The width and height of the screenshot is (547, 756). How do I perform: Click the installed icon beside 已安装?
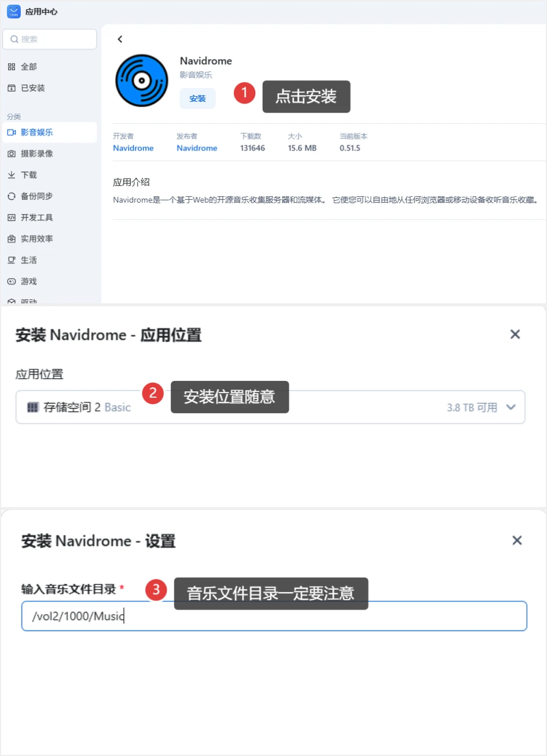coord(12,88)
